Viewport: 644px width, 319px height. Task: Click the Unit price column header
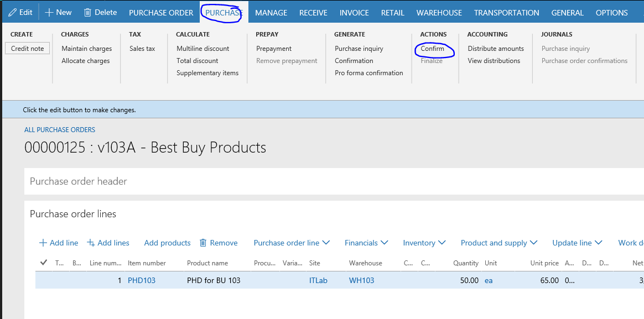544,263
